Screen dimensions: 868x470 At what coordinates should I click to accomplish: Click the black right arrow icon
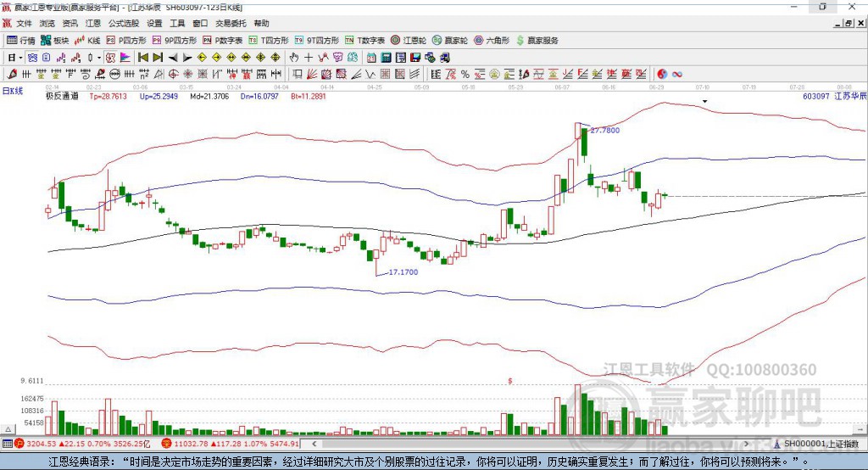point(187,58)
